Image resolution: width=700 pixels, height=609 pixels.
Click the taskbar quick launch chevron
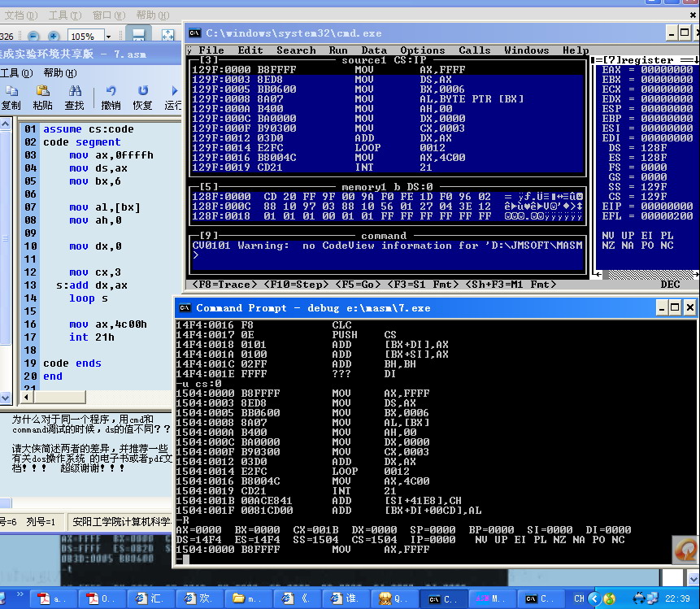[x=20, y=594]
